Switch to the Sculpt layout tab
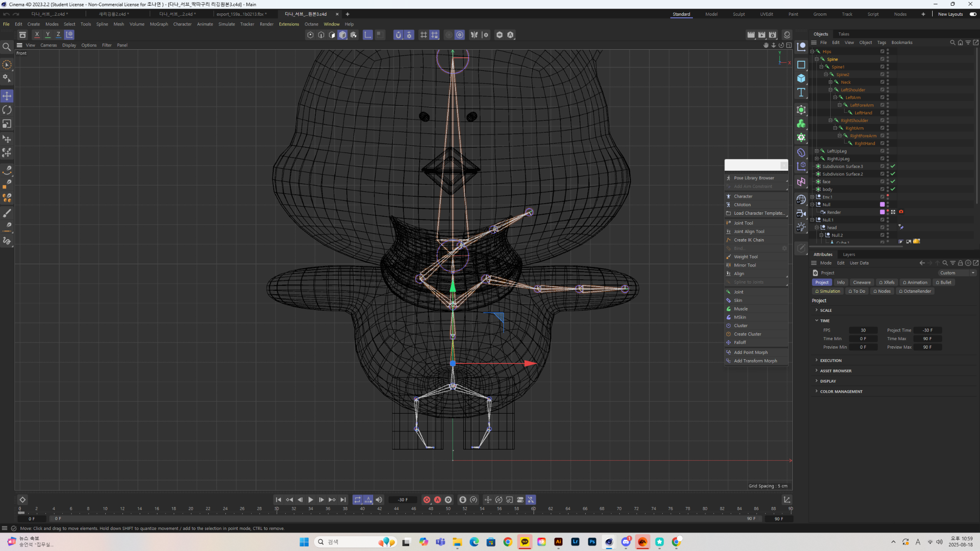The image size is (980, 551). (x=738, y=14)
